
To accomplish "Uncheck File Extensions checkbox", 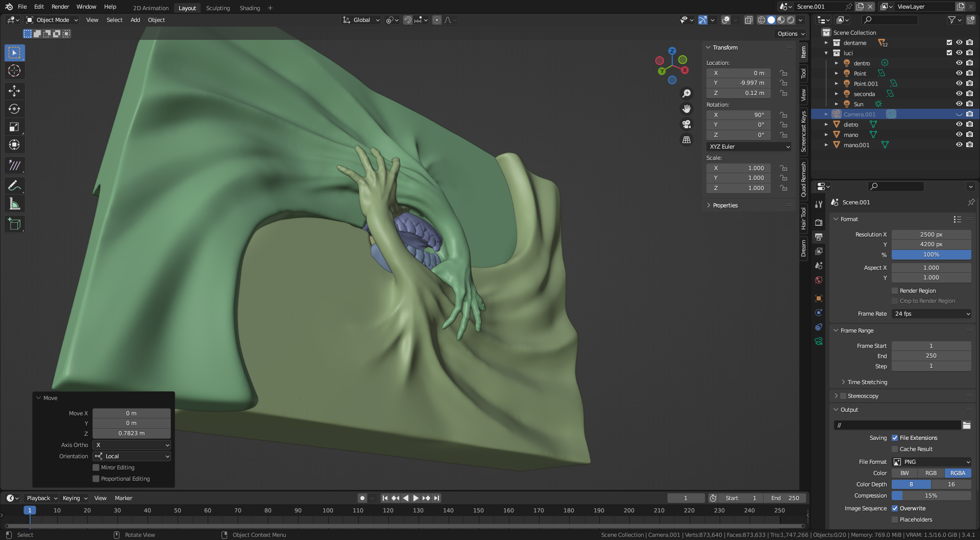I will pyautogui.click(x=895, y=438).
